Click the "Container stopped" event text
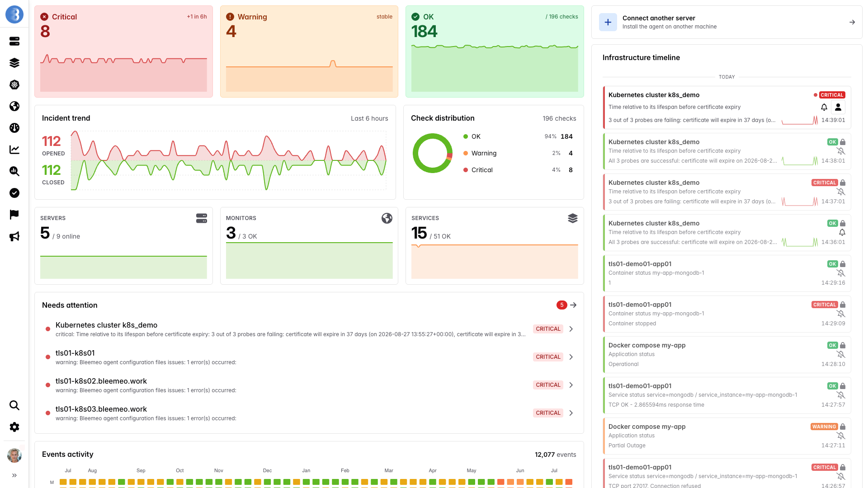The width and height of the screenshot is (868, 488). click(632, 324)
